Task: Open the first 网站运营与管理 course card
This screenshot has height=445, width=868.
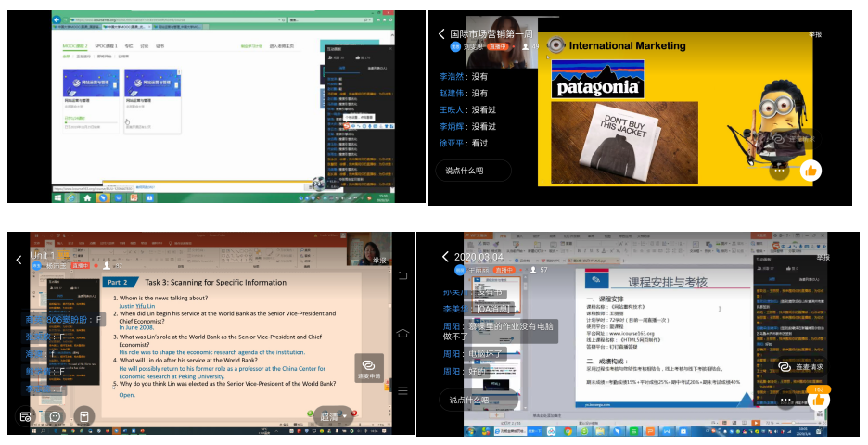Action: click(91, 101)
